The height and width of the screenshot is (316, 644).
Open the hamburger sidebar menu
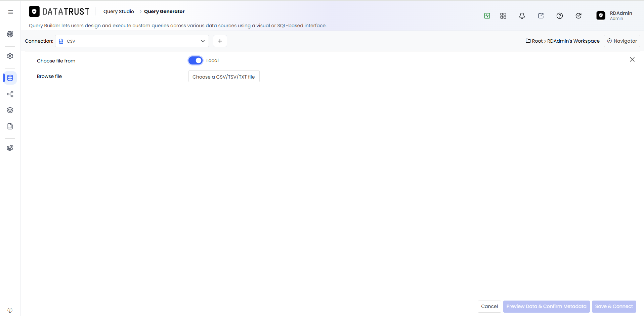pyautogui.click(x=10, y=12)
